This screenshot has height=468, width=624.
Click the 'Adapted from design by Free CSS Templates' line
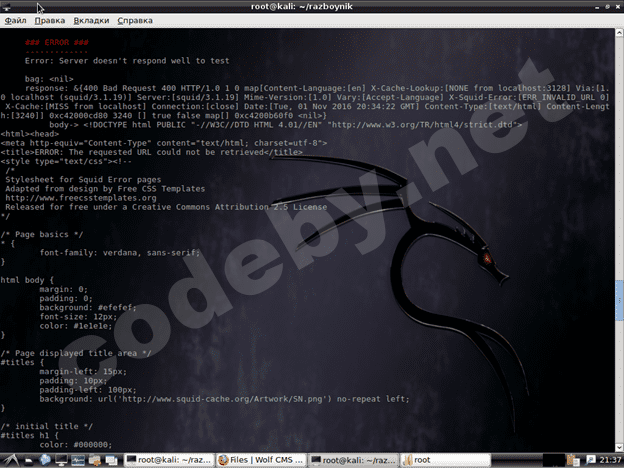[x=105, y=189]
